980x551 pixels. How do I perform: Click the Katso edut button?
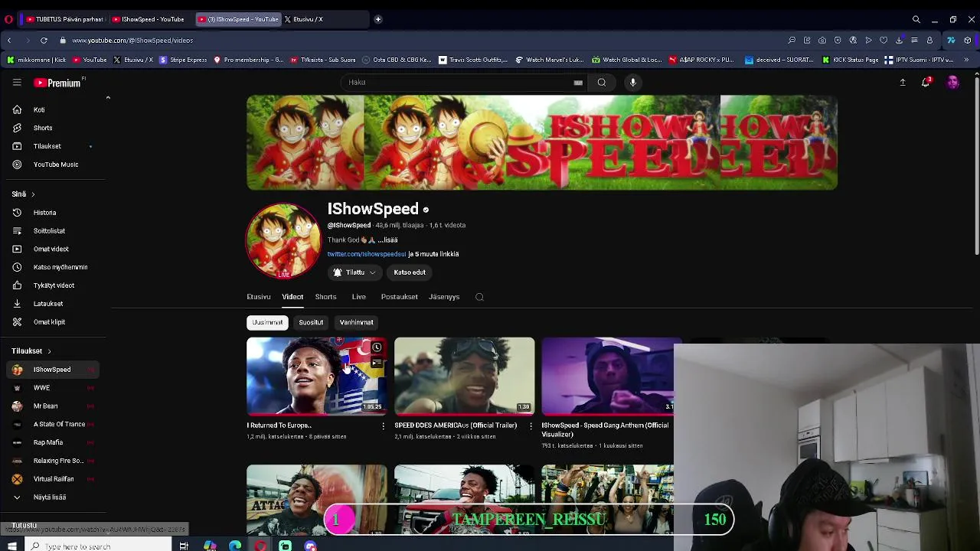410,272
